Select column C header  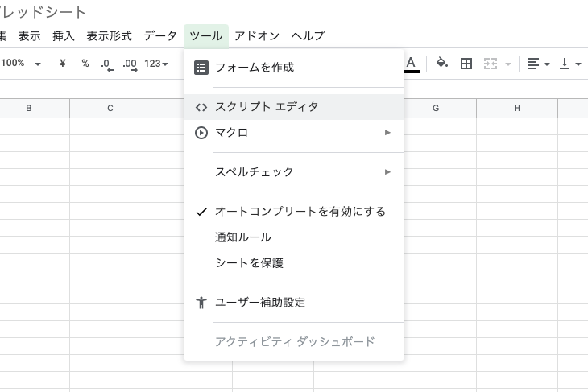110,109
